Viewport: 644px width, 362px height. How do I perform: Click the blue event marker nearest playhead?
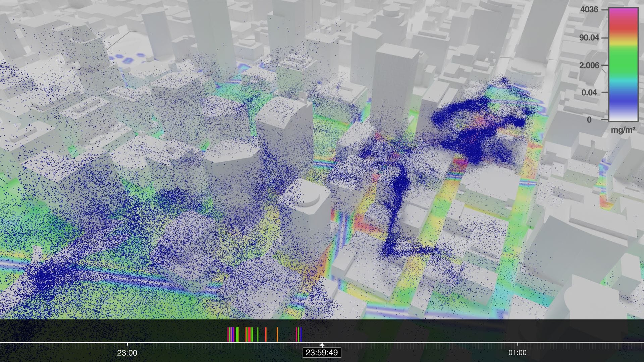click(301, 335)
